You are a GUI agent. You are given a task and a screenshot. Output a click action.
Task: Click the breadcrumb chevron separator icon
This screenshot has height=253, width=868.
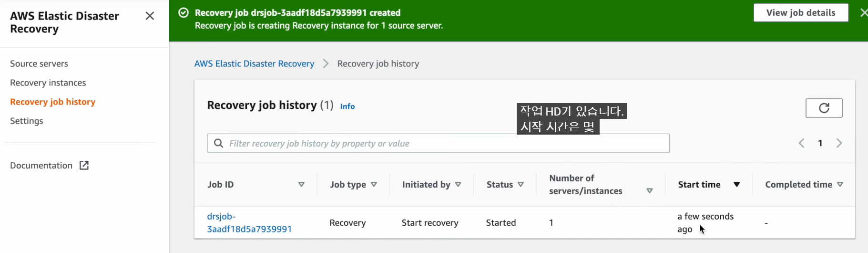(x=326, y=63)
